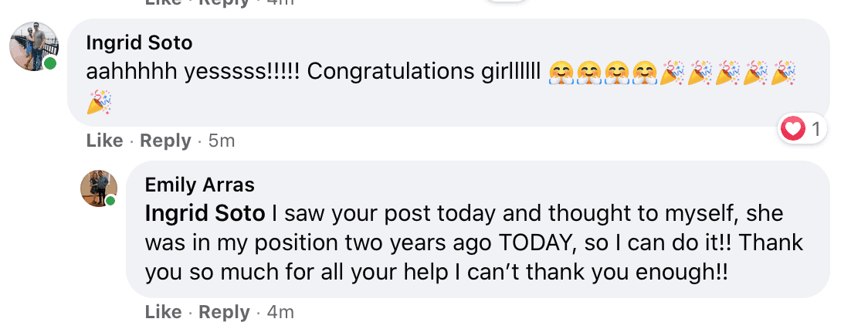Like Emily Arras's reply
The height and width of the screenshot is (329, 868).
coord(163,312)
